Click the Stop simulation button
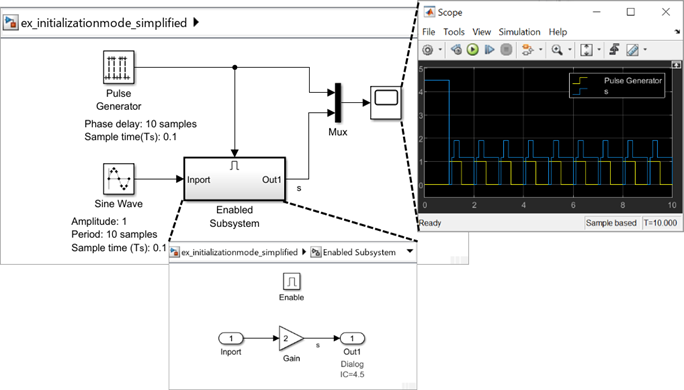Viewport: 684px width, 390px height. tap(506, 50)
